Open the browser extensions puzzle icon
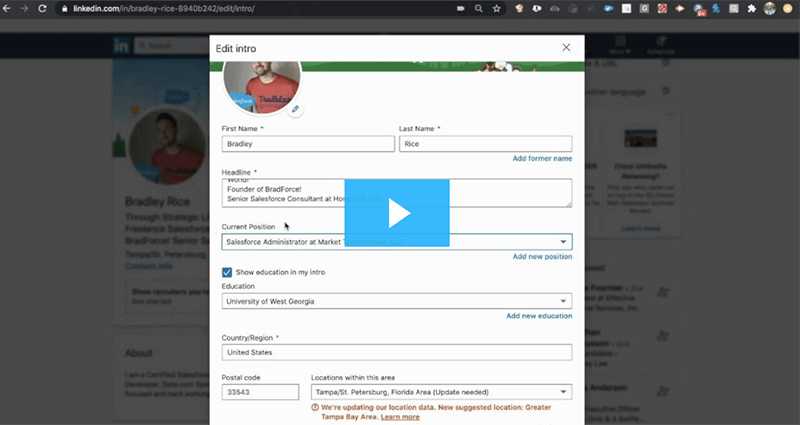Viewport: 800px width, 425px height. (x=751, y=8)
